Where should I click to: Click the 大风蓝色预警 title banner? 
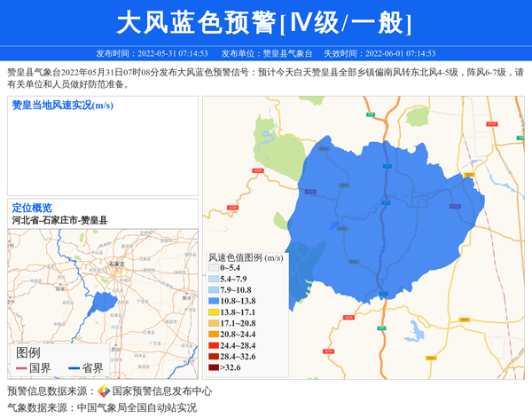click(x=266, y=22)
